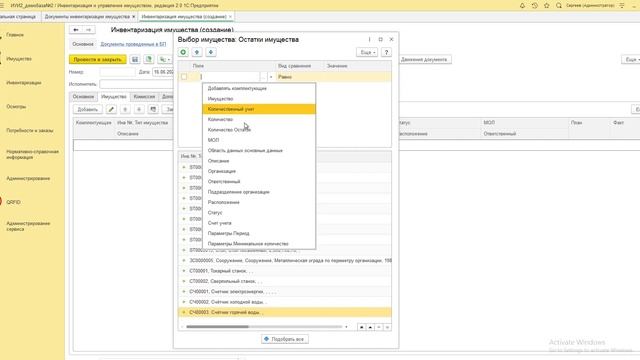Viewport: 640px width, 360px height.
Task: Choose Счет учета from field list
Action: click(x=259, y=223)
